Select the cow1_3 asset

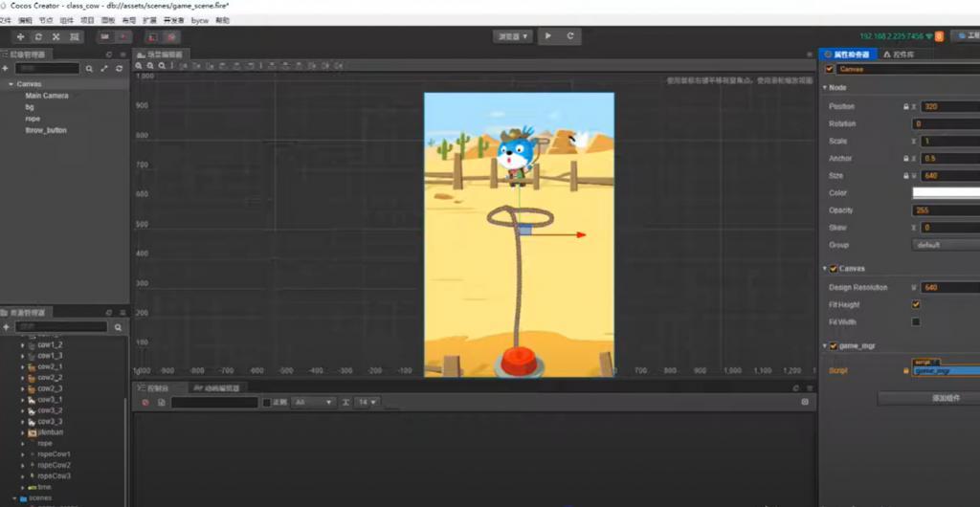point(50,356)
